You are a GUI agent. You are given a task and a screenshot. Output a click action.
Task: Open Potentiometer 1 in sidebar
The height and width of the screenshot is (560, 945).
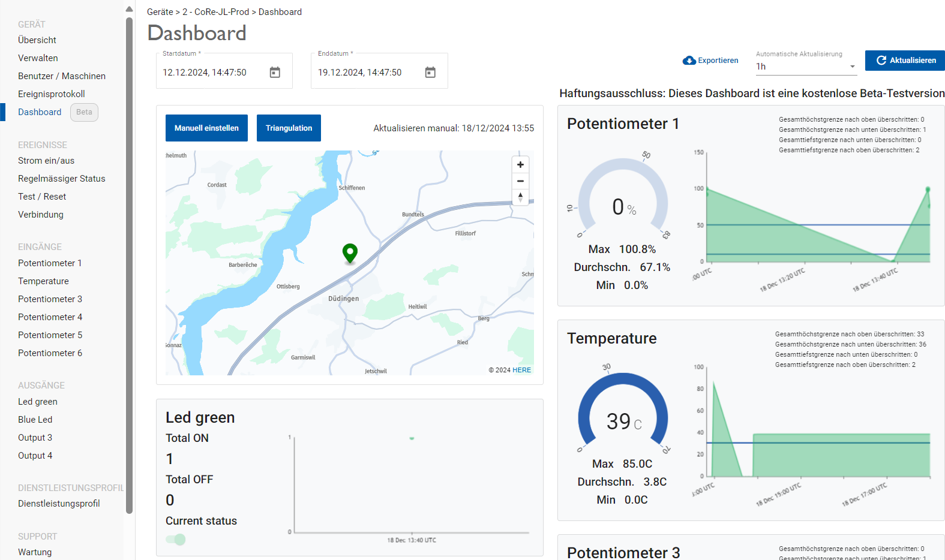50,263
